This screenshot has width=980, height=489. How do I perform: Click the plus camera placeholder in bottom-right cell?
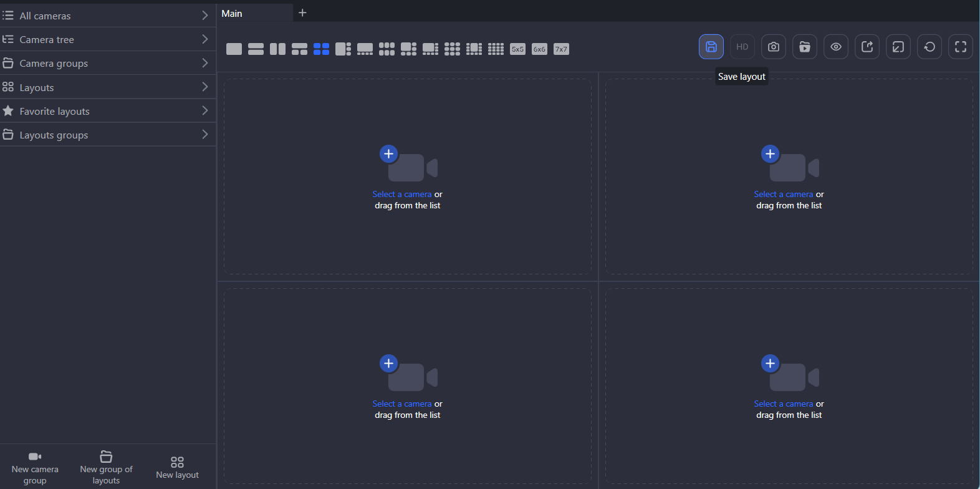tap(771, 364)
